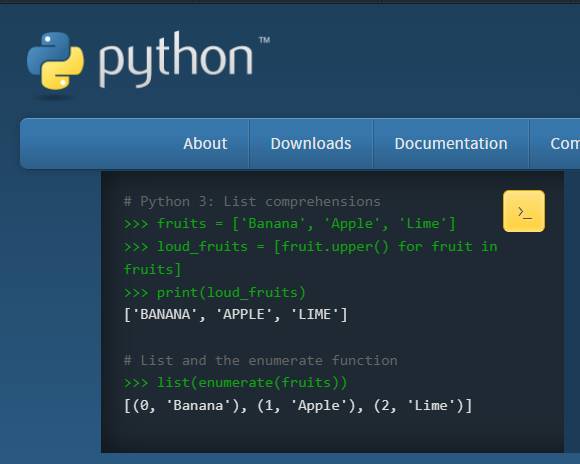This screenshot has height=464, width=580.
Task: Click the output ['BANANA', 'APPLE', 'LIME']
Action: [x=236, y=315]
